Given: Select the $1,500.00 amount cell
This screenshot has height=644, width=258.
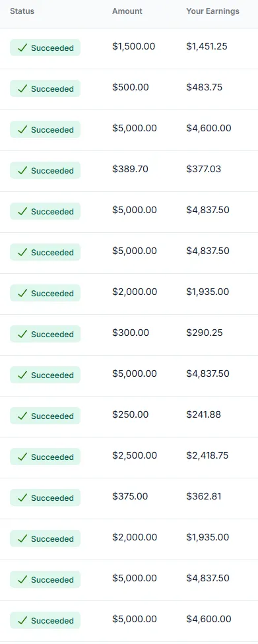Looking at the screenshot, I should coord(134,46).
